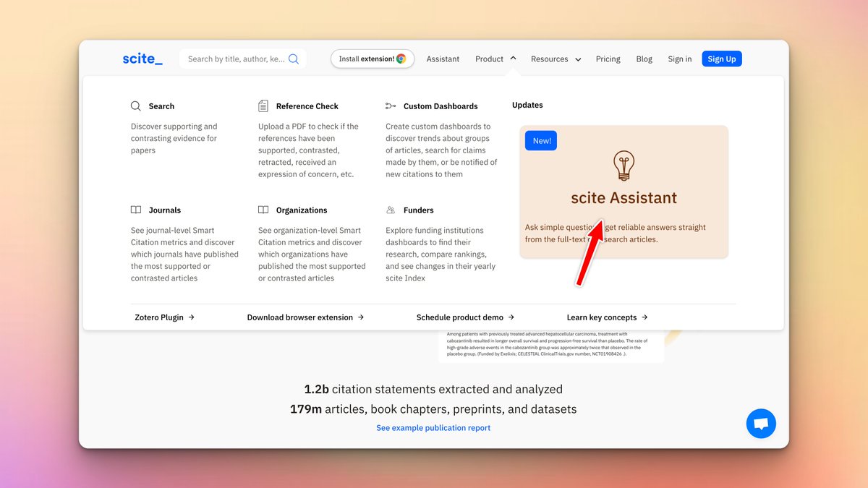Click 'Create custom dashboards to' description

tap(441, 150)
